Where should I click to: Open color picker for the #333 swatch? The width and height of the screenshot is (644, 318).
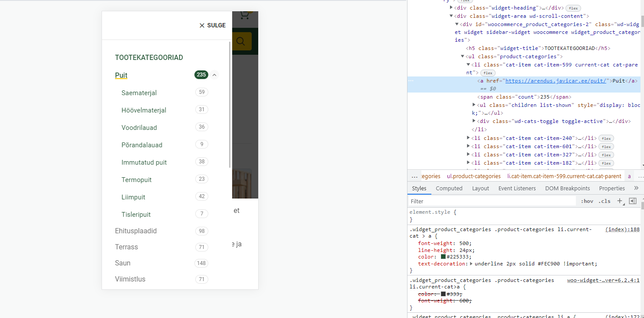(443, 294)
